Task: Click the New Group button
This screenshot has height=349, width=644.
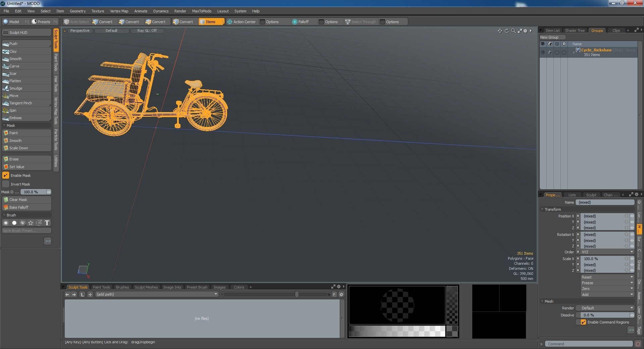Action: 552,37
